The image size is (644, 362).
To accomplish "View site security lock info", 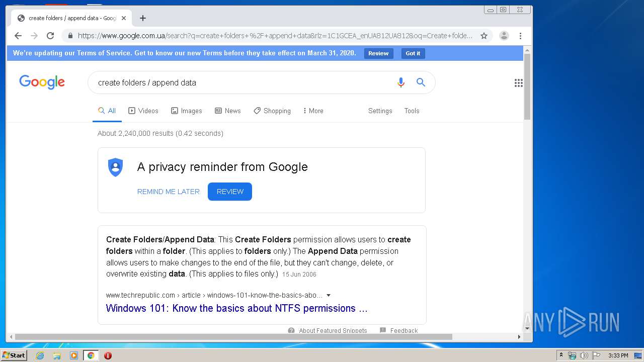I will point(70,36).
